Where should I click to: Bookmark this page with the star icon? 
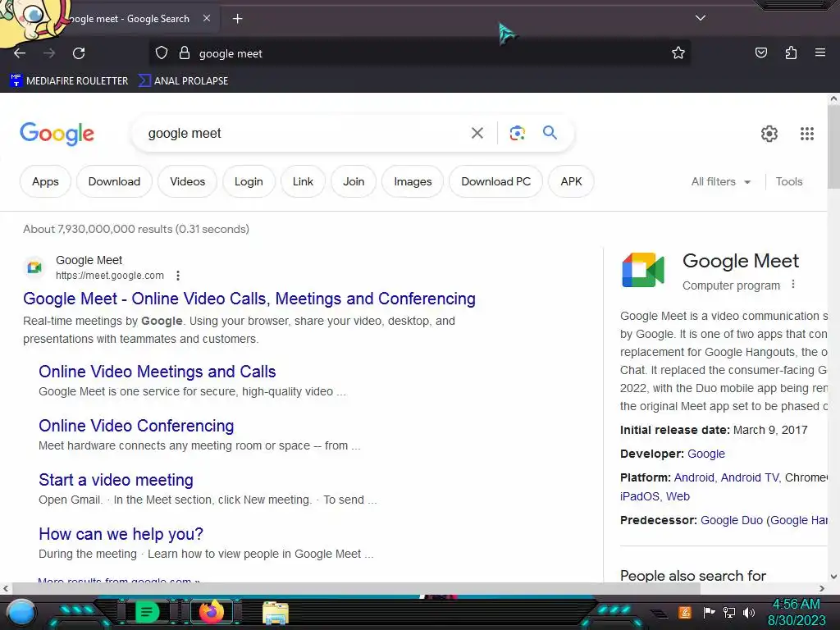coord(678,52)
